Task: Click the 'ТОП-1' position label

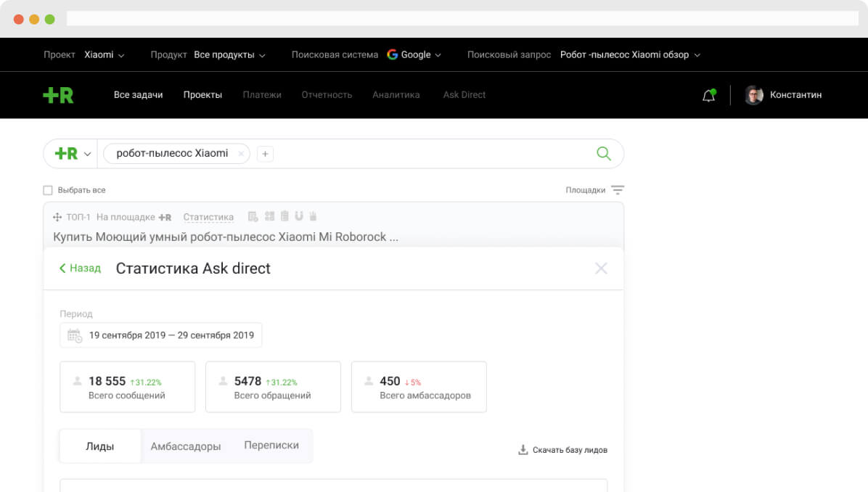Action: 78,217
